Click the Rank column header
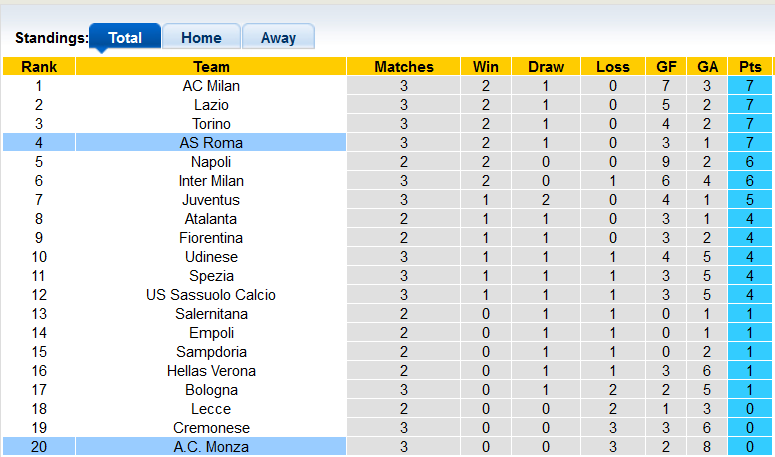 39,67
